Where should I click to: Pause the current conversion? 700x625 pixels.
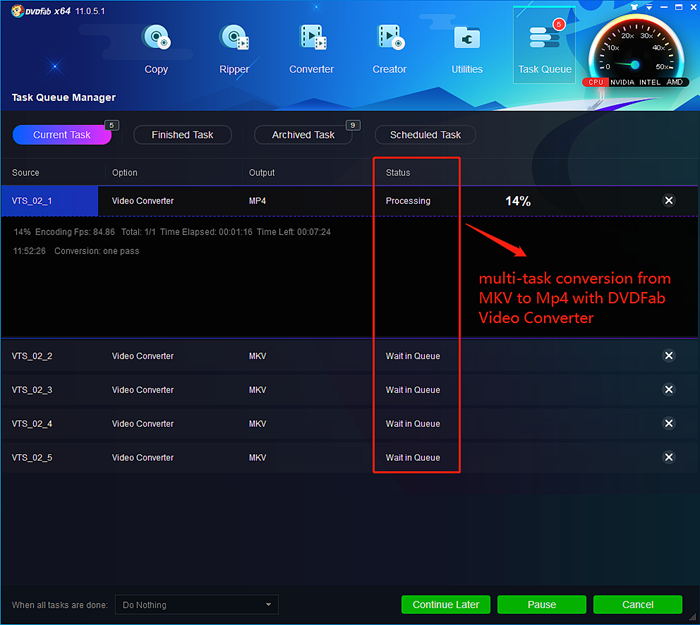(542, 604)
